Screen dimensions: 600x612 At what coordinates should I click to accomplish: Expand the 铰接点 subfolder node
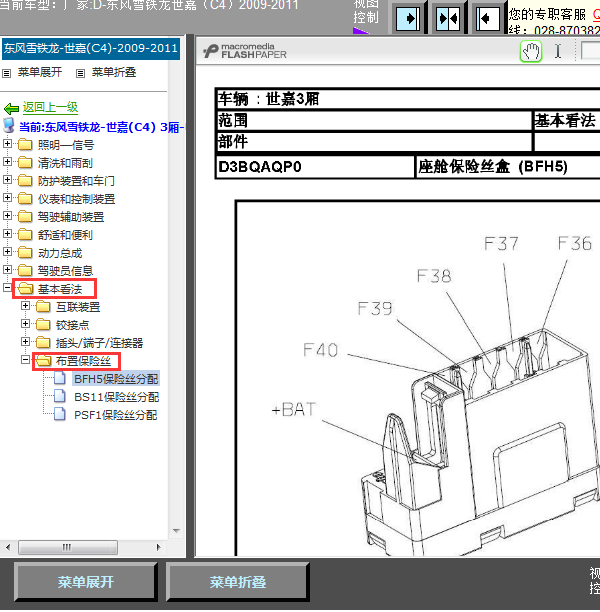click(25, 323)
